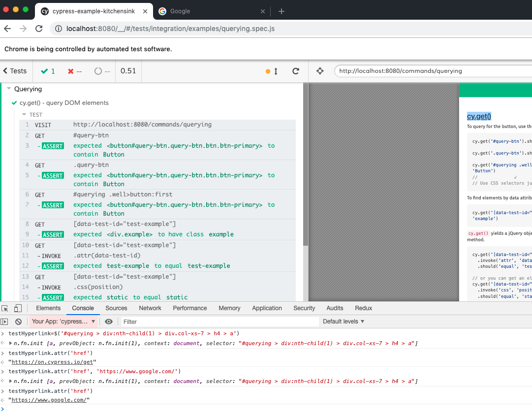This screenshot has width=532, height=417.
Task: Click the empty console prompt line
Action: 266,409
